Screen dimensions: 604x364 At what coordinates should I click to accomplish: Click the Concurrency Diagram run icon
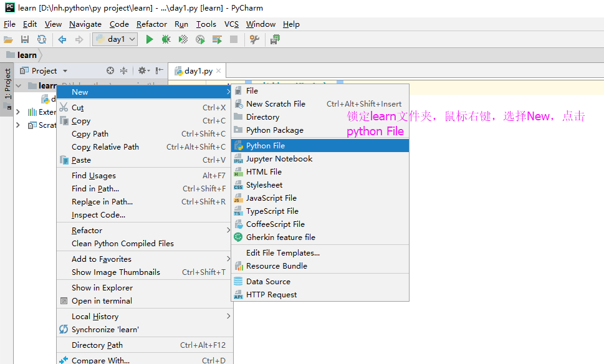[x=217, y=39]
